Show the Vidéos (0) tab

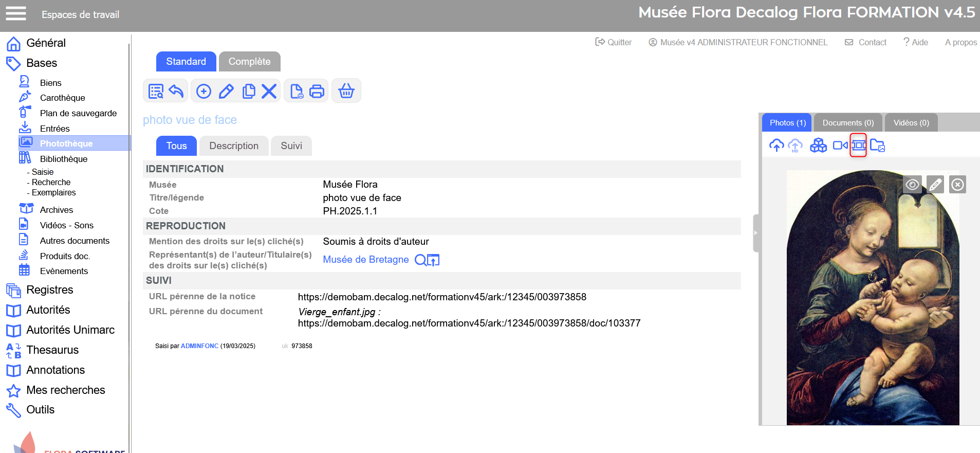pyautogui.click(x=911, y=123)
